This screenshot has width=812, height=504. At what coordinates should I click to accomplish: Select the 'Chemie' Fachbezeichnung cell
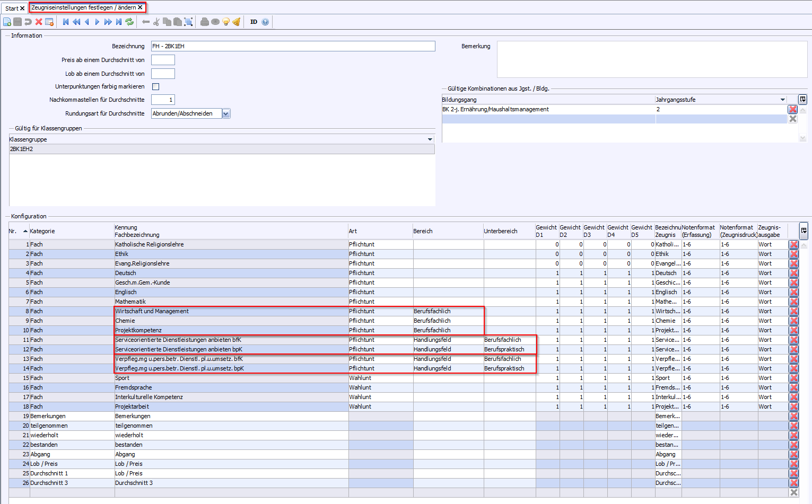click(231, 321)
